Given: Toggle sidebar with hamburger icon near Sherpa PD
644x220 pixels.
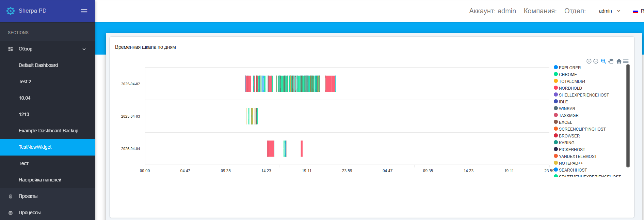Looking at the screenshot, I should coord(84,11).
